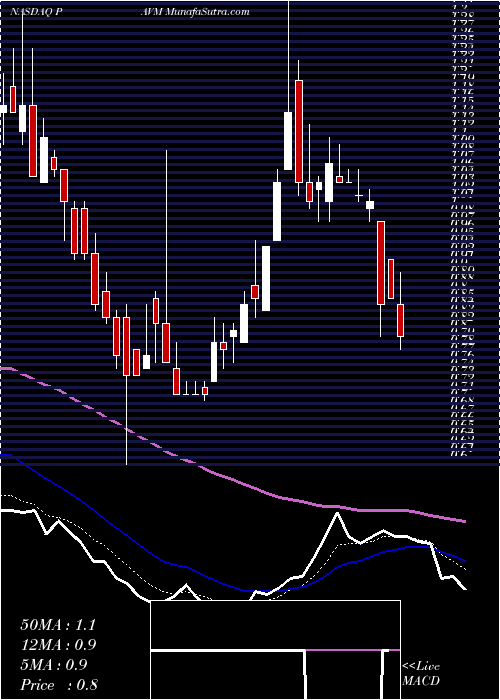Click the NASDAQ P ticker label
The width and height of the screenshot is (500, 700).
(36, 12)
